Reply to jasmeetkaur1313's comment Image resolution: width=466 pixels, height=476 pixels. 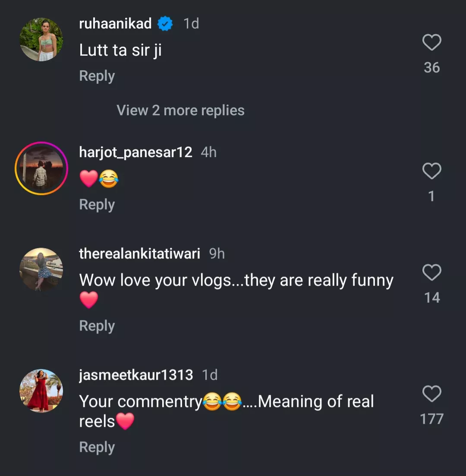(97, 448)
